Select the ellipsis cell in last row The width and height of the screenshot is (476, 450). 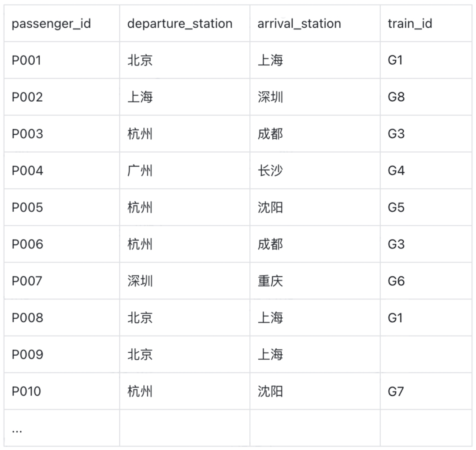17,428
